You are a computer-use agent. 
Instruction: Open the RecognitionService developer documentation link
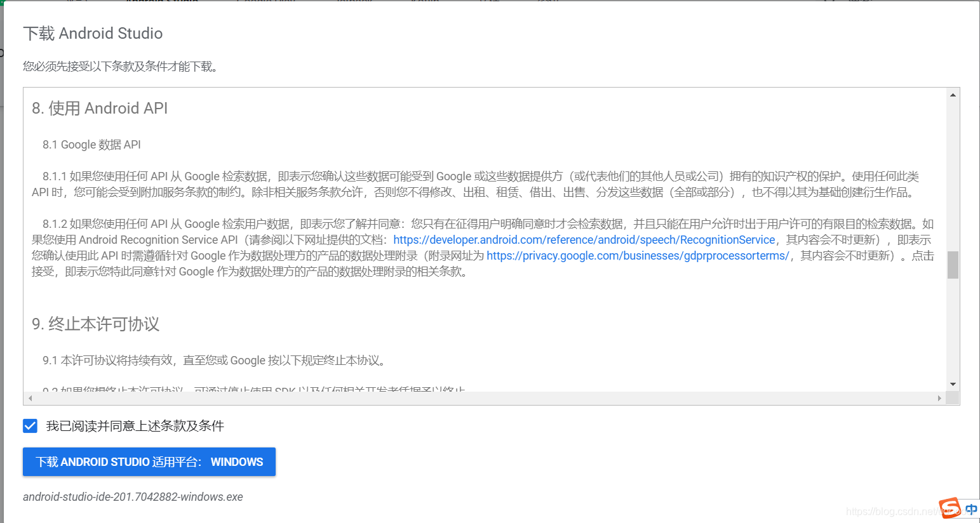point(584,240)
